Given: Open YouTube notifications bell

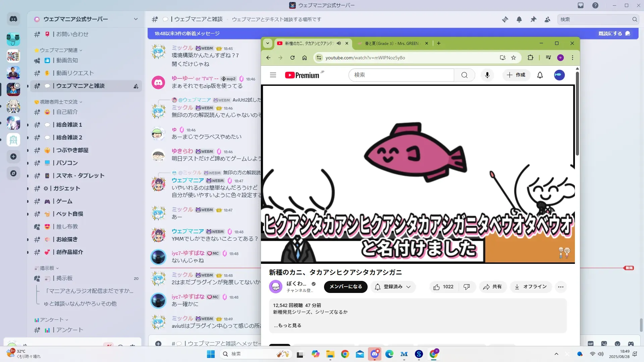Looking at the screenshot, I should pyautogui.click(x=540, y=75).
